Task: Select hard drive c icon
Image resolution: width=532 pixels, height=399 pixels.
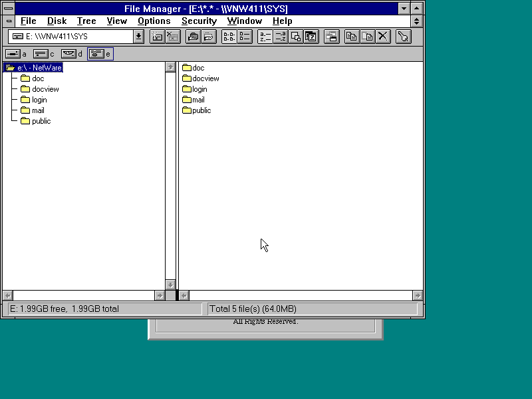Action: (x=41, y=54)
